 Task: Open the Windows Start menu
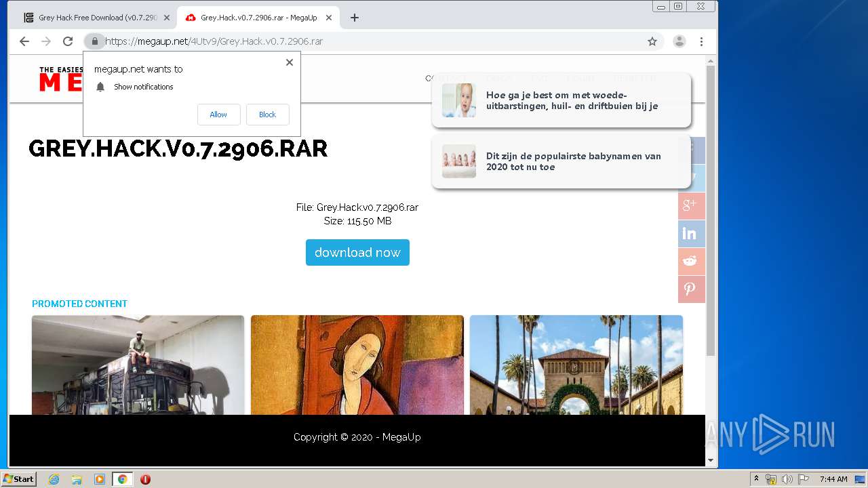pos(19,479)
